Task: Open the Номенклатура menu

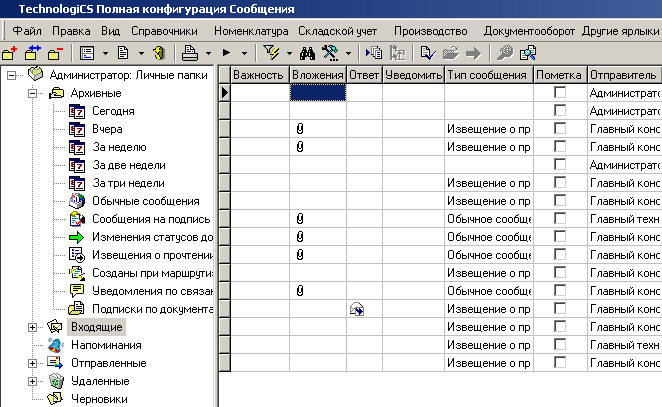Action: [x=251, y=31]
